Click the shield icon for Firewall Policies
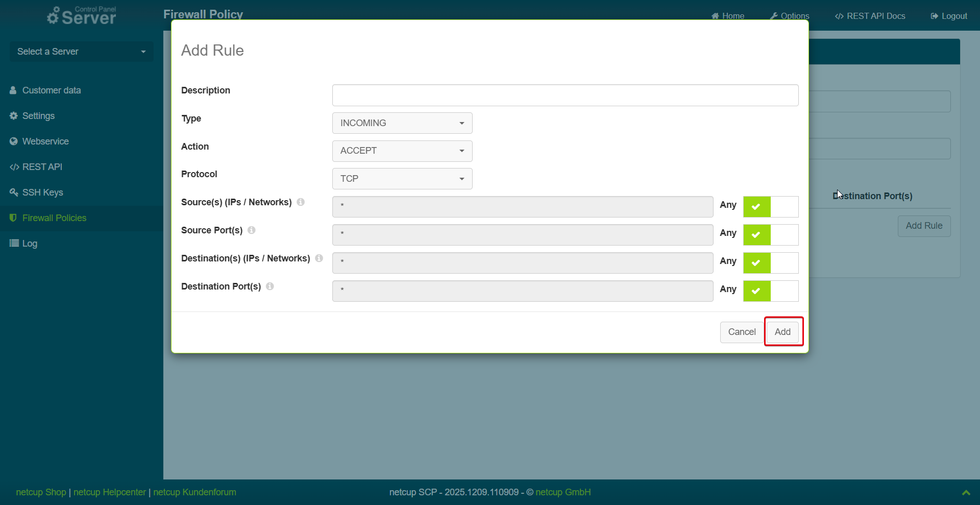 pos(13,218)
